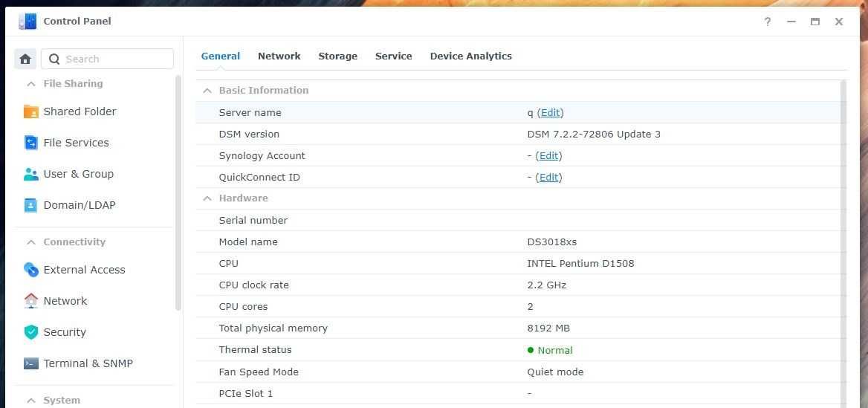The image size is (868, 408).
Task: Minimize the Control Panel window
Action: tap(791, 22)
